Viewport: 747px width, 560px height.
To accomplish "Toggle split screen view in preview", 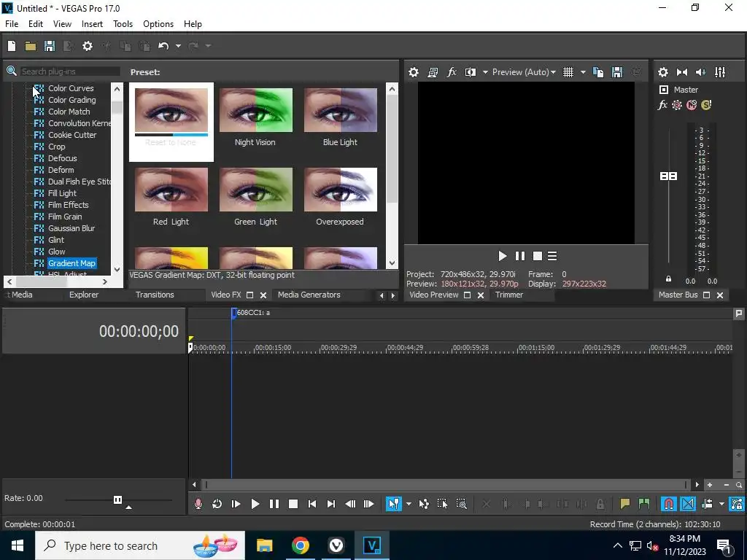I will click(471, 72).
